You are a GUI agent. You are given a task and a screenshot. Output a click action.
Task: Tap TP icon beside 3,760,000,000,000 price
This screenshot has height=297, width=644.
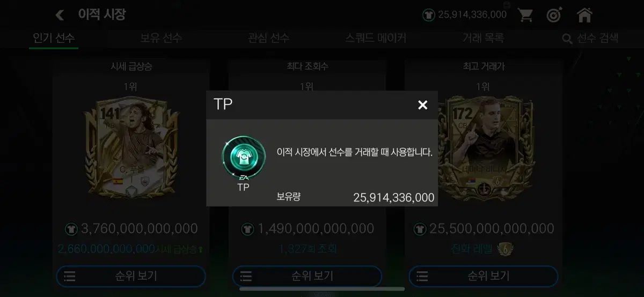click(x=71, y=229)
